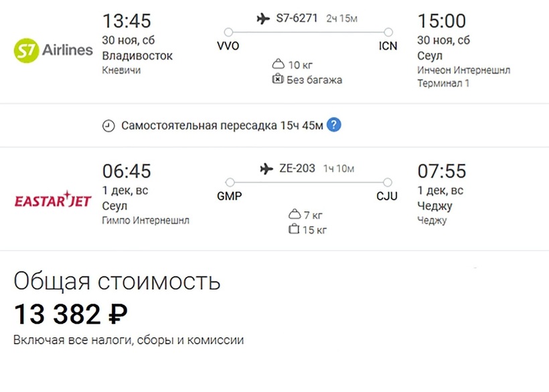Click the airplane icon beside ZE-203
This screenshot has width=549, height=392.
click(x=266, y=169)
